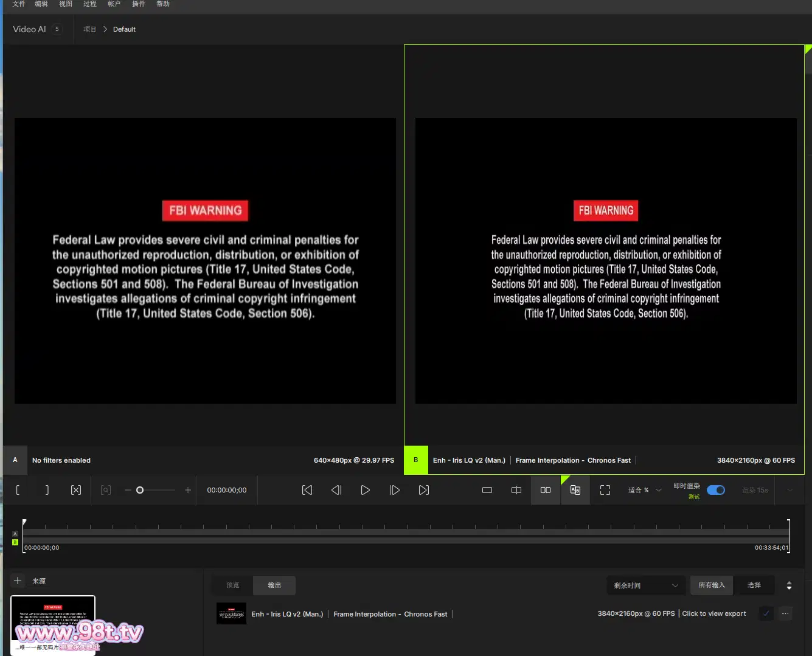Click 'No filters enabled' label

61,460
